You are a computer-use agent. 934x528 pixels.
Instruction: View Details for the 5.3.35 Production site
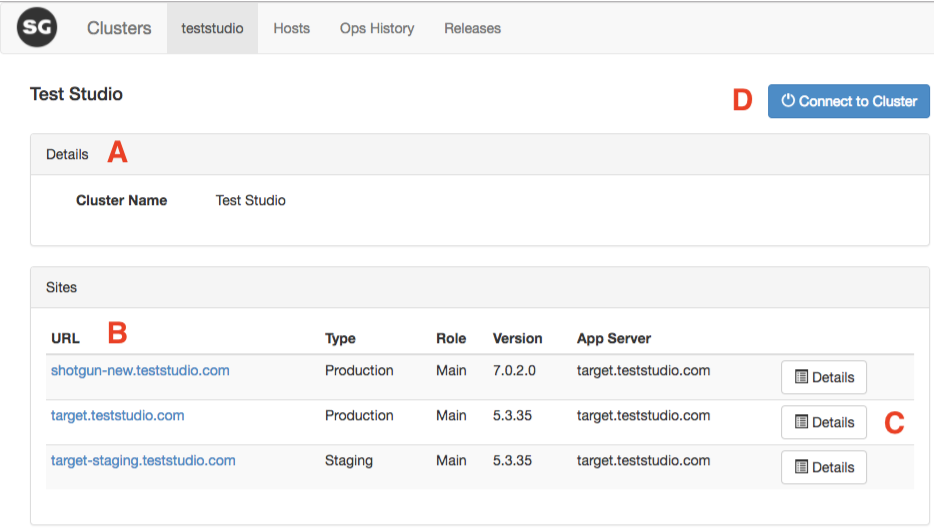coord(823,422)
